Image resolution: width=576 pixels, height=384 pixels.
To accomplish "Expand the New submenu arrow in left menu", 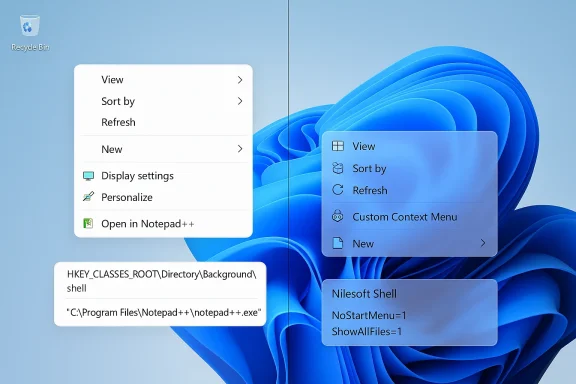I will pos(240,149).
